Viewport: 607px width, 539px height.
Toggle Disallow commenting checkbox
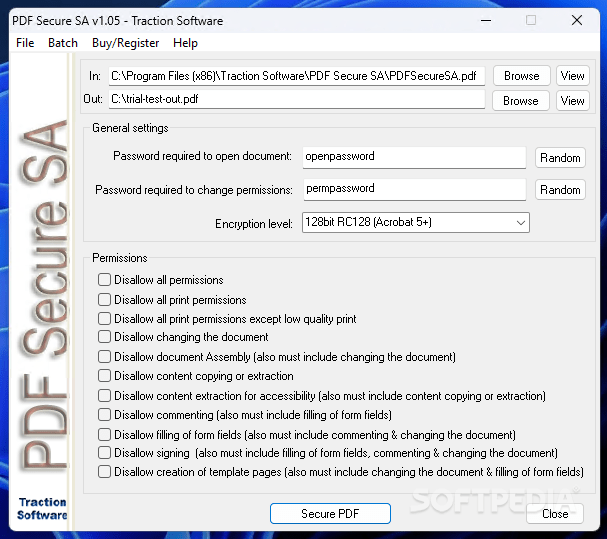[104, 414]
